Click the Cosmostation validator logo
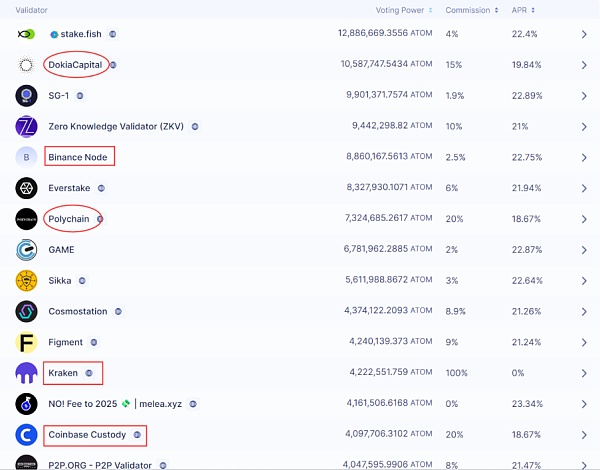Image resolution: width=600 pixels, height=470 pixels. coord(26,312)
